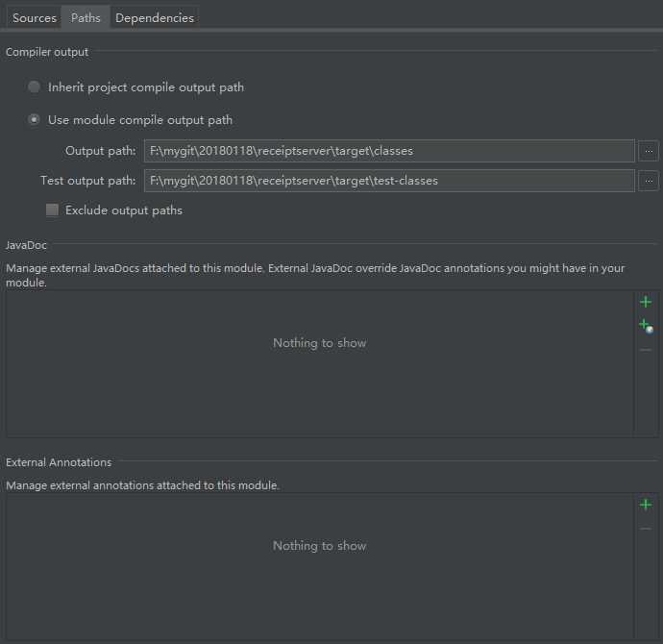The height and width of the screenshot is (644, 663).
Task: Select the Paths tab
Action: (86, 17)
